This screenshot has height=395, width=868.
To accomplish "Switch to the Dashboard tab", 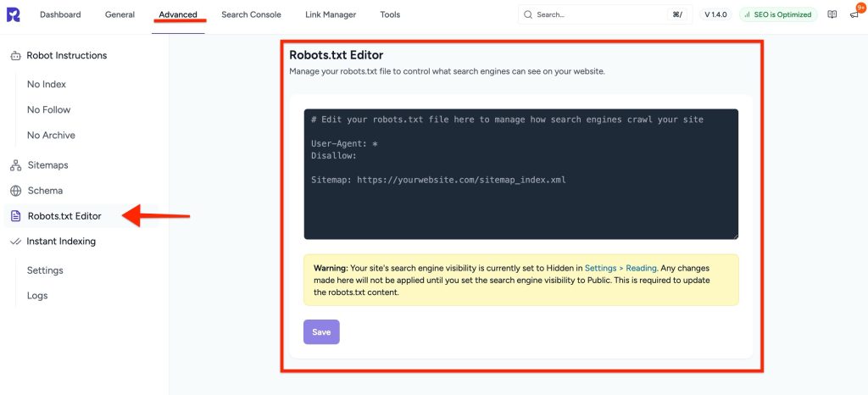I will point(60,14).
